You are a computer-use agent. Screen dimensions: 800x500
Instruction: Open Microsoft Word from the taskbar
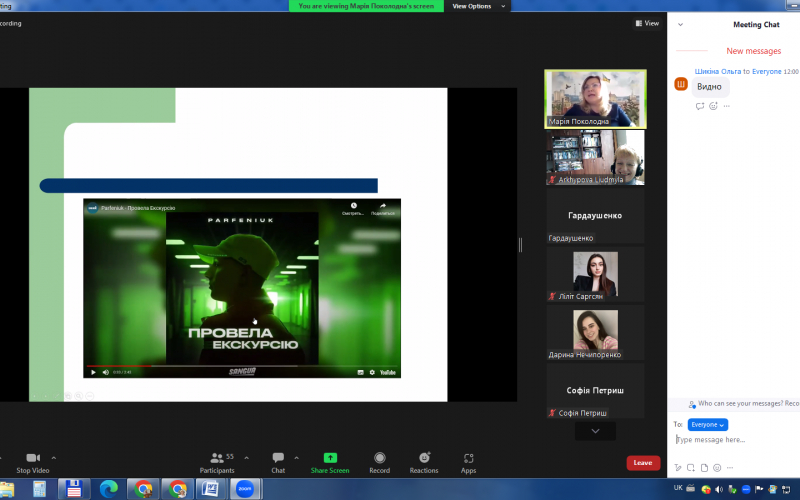tap(211, 489)
